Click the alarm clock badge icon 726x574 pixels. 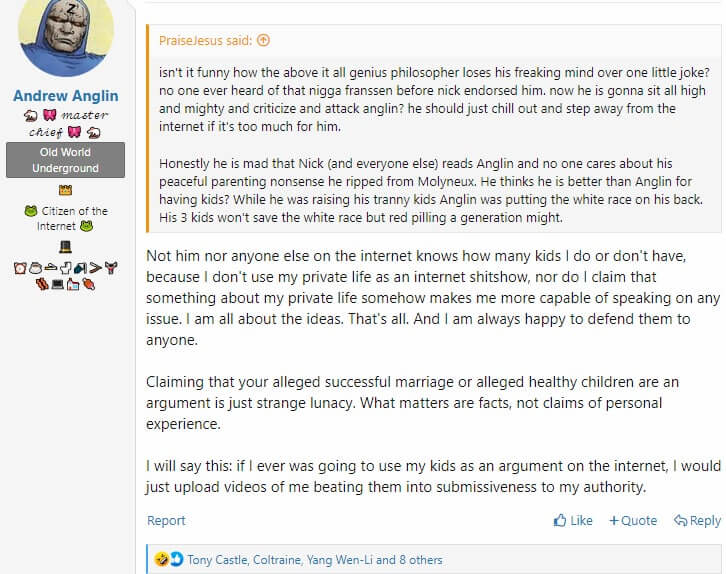pos(20,268)
